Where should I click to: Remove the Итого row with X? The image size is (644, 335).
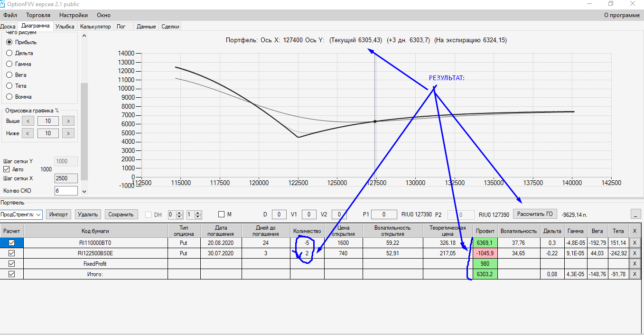point(635,274)
